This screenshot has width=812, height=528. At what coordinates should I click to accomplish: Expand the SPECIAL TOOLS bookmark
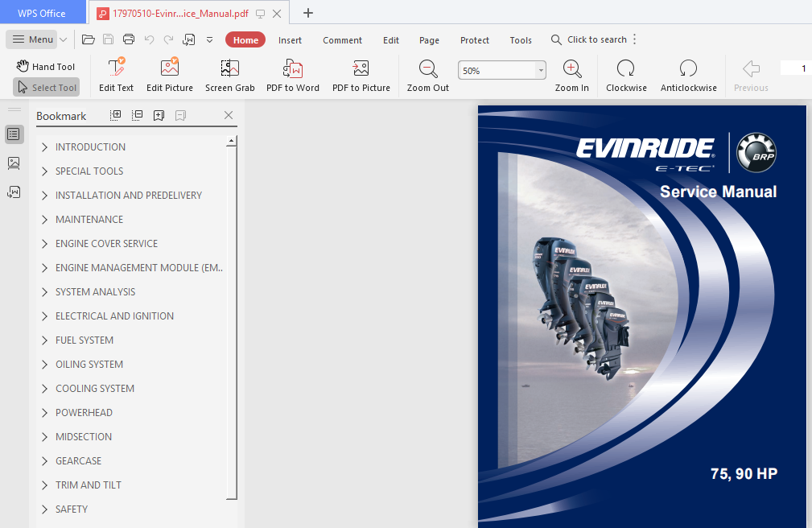[44, 171]
